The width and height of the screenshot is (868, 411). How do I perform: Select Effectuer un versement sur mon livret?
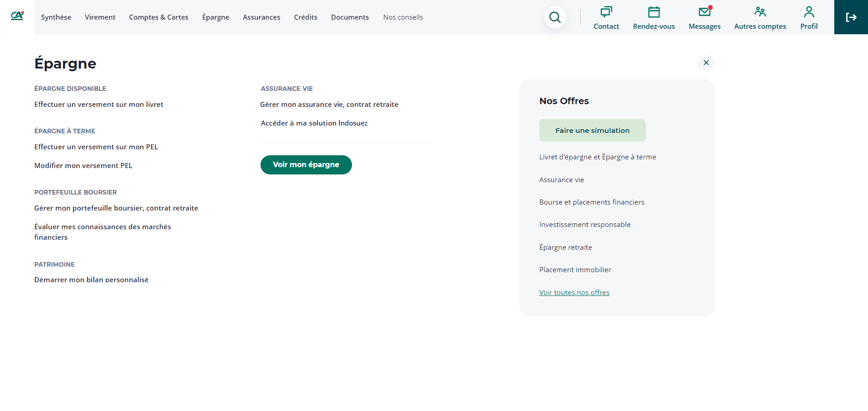(x=99, y=105)
